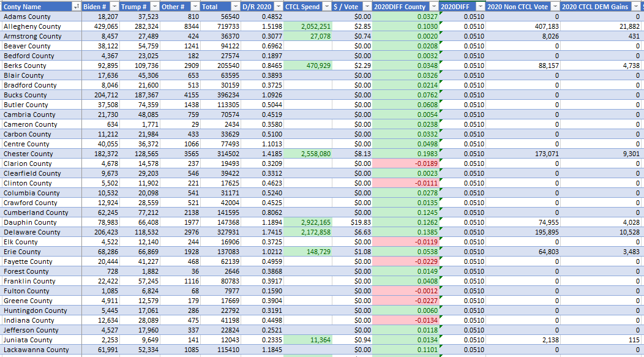Click Centre D/R 2020 value 1.1013
This screenshot has width=644, height=357.
(x=272, y=144)
